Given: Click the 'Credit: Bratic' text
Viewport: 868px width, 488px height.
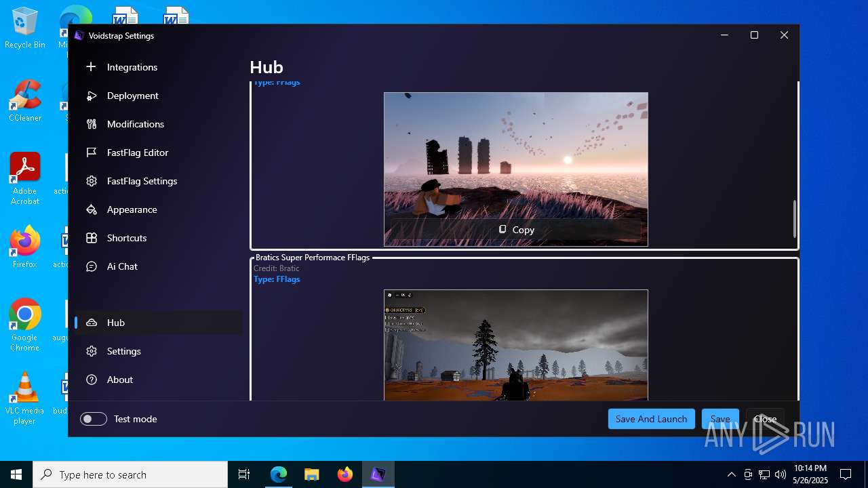Looking at the screenshot, I should pyautogui.click(x=277, y=268).
